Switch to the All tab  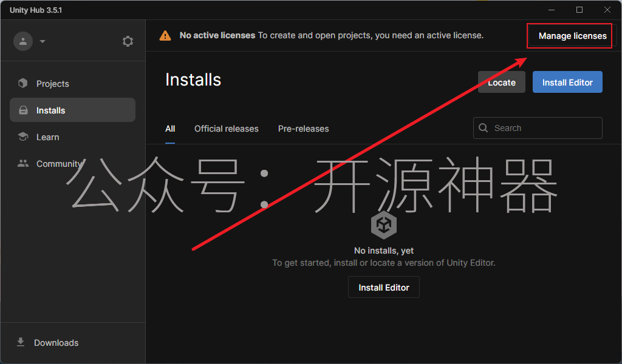pyautogui.click(x=170, y=129)
